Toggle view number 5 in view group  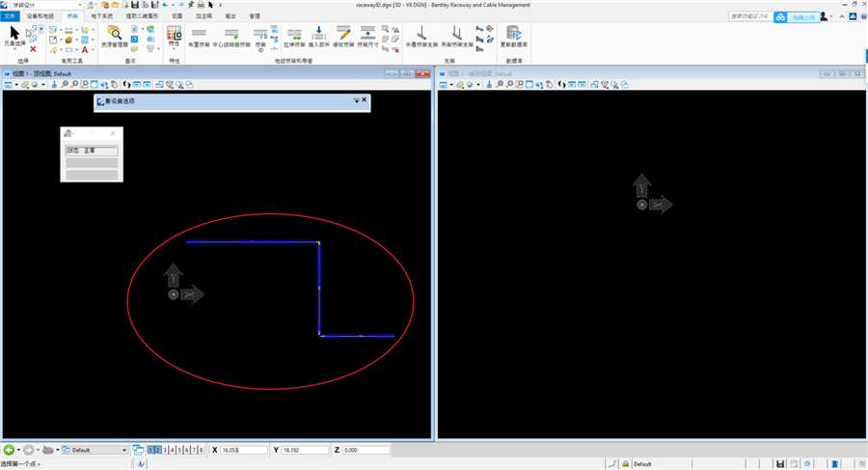[179, 450]
